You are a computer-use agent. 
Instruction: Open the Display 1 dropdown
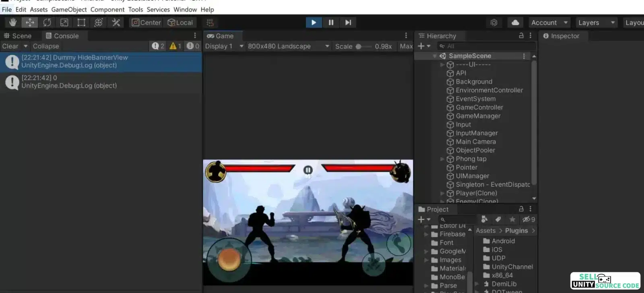(224, 46)
